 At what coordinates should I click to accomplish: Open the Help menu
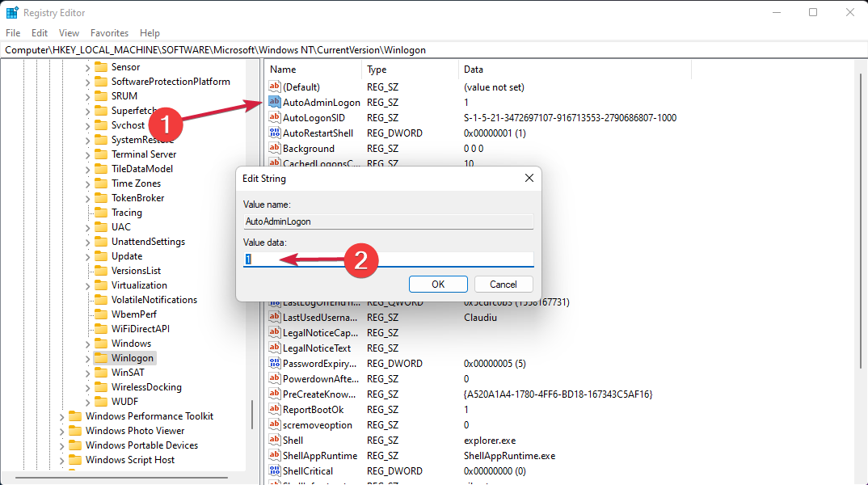150,33
